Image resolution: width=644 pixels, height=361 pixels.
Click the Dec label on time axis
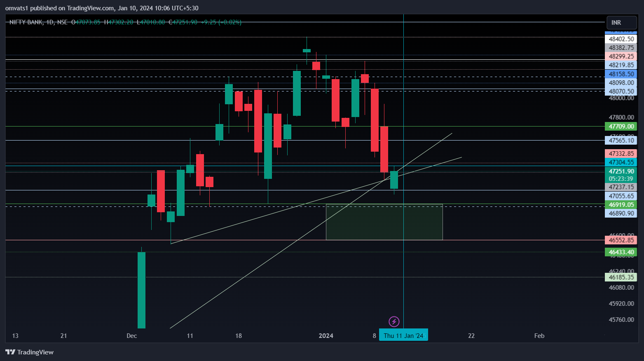click(132, 336)
